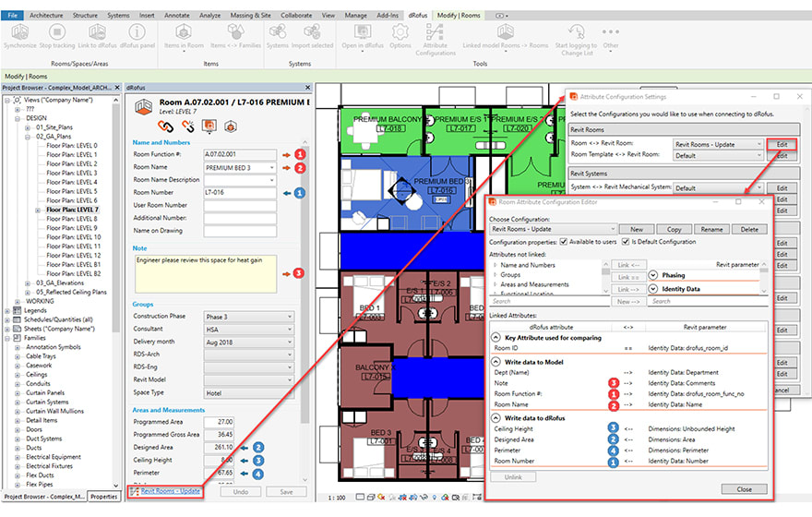Select Designed Area linked attribute row
812x517 pixels.
point(628,439)
